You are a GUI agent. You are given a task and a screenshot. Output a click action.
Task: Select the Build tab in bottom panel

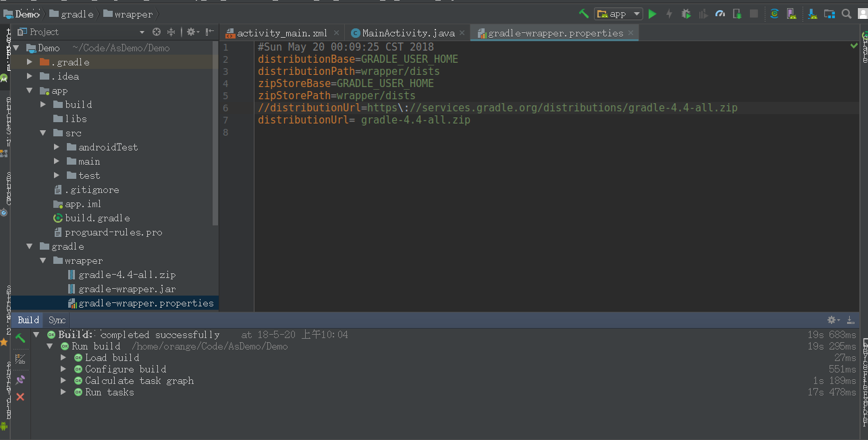click(28, 320)
